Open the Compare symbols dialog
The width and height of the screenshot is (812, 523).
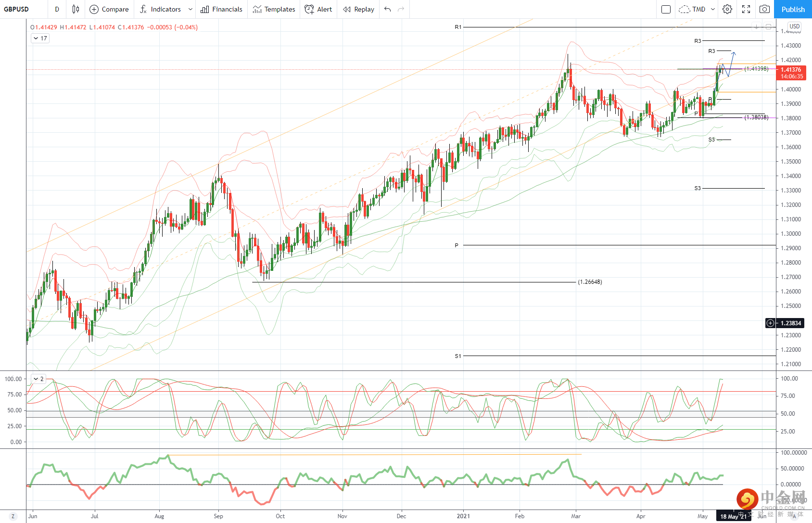click(109, 9)
